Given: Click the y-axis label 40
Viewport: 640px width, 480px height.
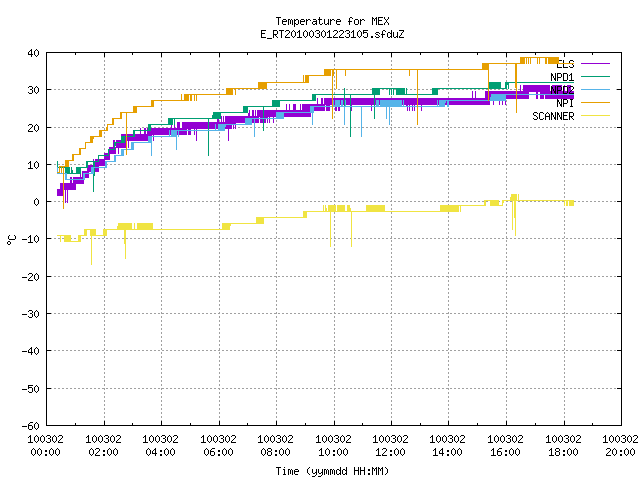Looking at the screenshot, I should point(33,53).
